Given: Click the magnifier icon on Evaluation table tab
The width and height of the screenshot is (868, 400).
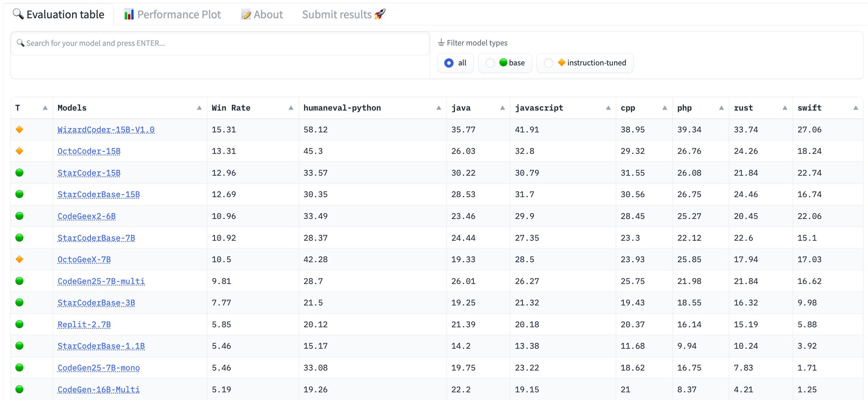Looking at the screenshot, I should click(18, 14).
